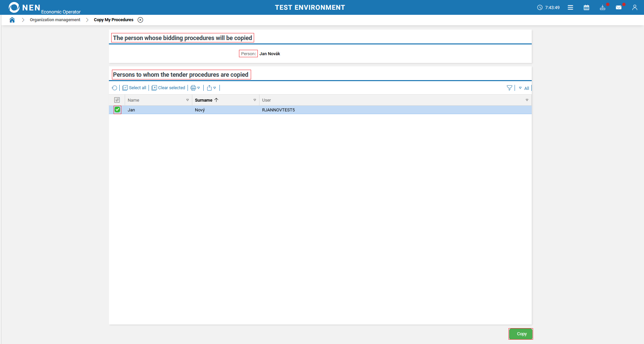Open downloads icon in header
Viewport: 644px width, 344px height.
603,7
